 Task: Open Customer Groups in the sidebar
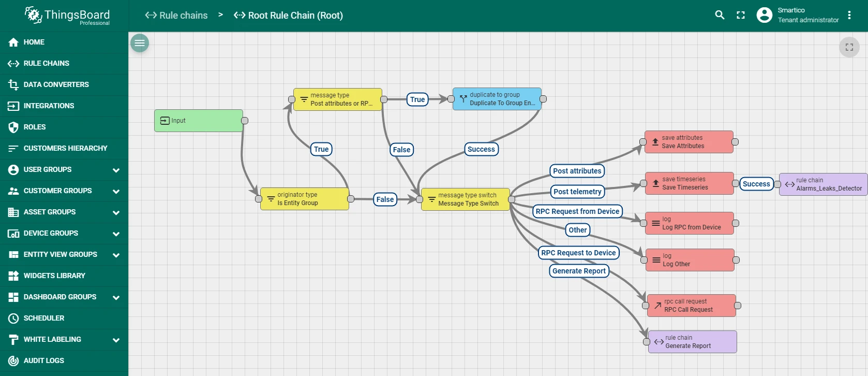tap(64, 191)
